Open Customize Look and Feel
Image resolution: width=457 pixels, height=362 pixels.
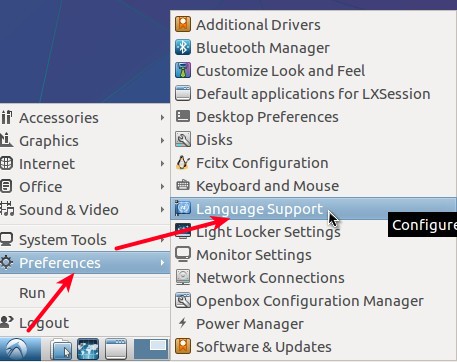pyautogui.click(x=313, y=71)
